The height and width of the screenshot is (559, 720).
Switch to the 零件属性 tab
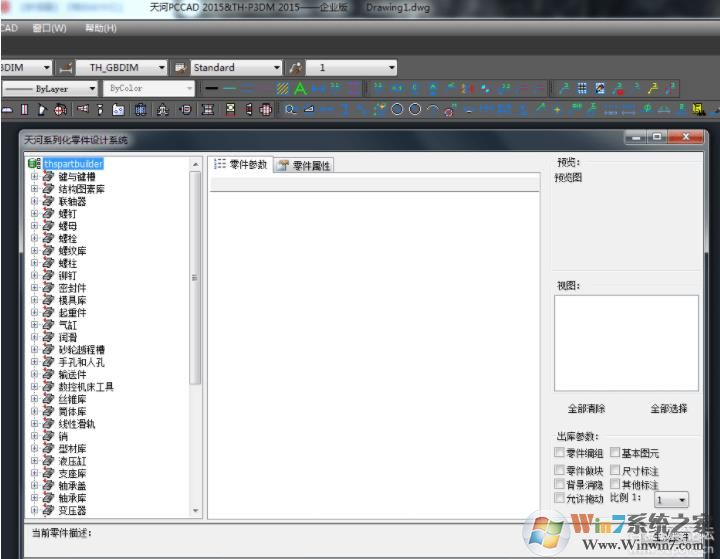pyautogui.click(x=304, y=165)
